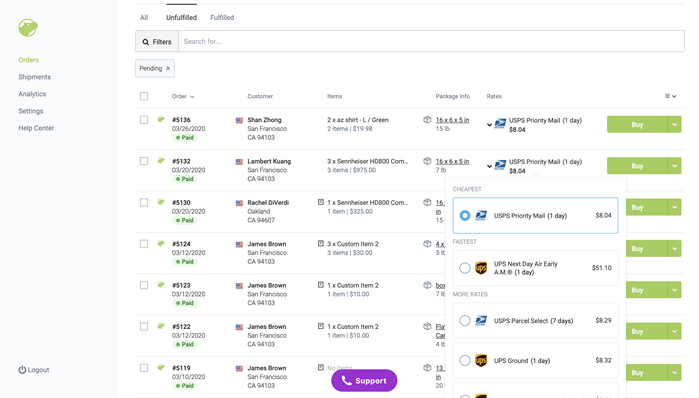
Task: Open Buy dropdown arrow for order #5124
Action: click(x=674, y=249)
